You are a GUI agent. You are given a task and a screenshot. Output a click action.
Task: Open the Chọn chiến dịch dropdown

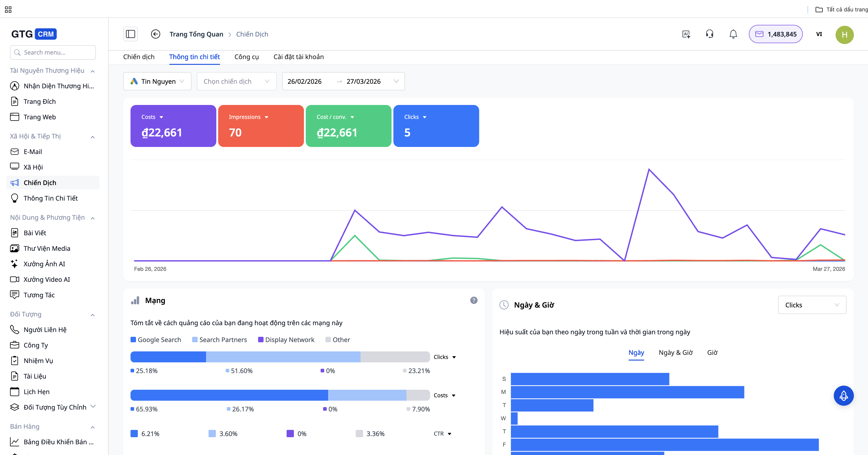click(237, 81)
